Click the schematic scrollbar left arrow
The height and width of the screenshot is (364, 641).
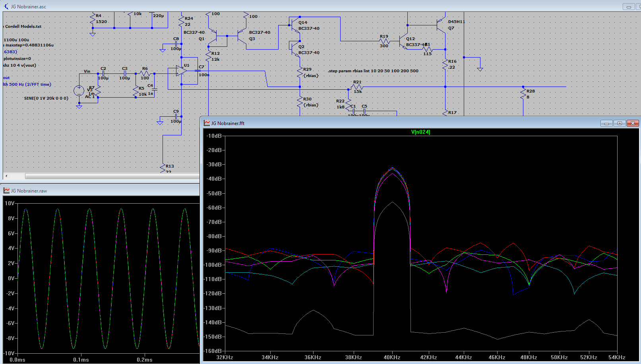click(6, 176)
